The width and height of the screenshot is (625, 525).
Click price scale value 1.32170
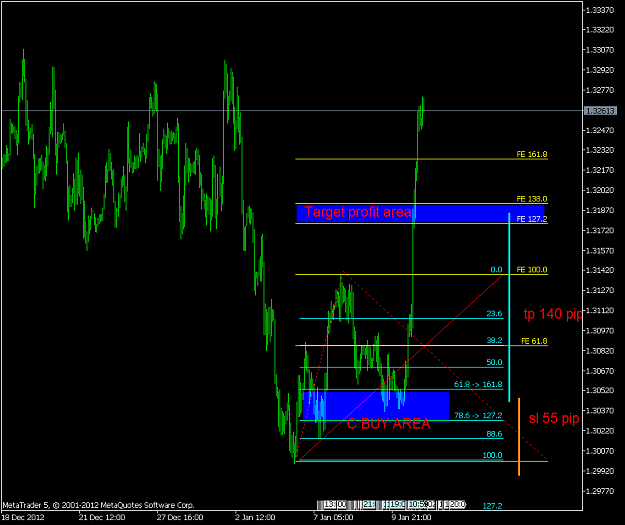click(600, 170)
